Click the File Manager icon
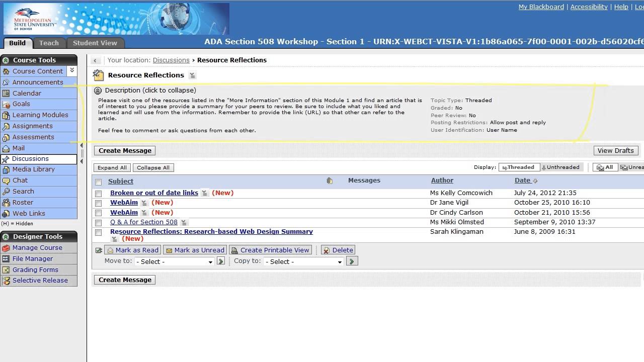 (6, 259)
